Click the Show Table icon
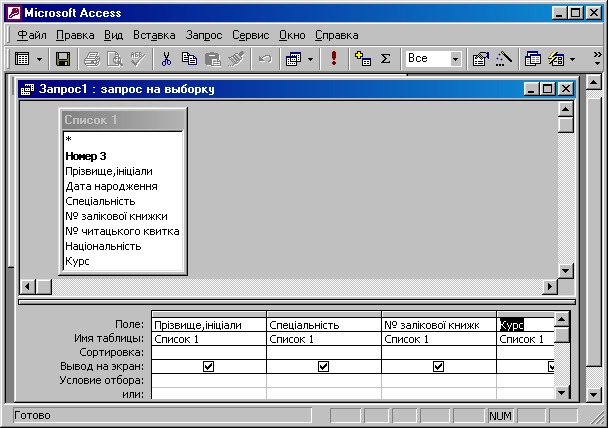This screenshot has width=608, height=428. 363,59
